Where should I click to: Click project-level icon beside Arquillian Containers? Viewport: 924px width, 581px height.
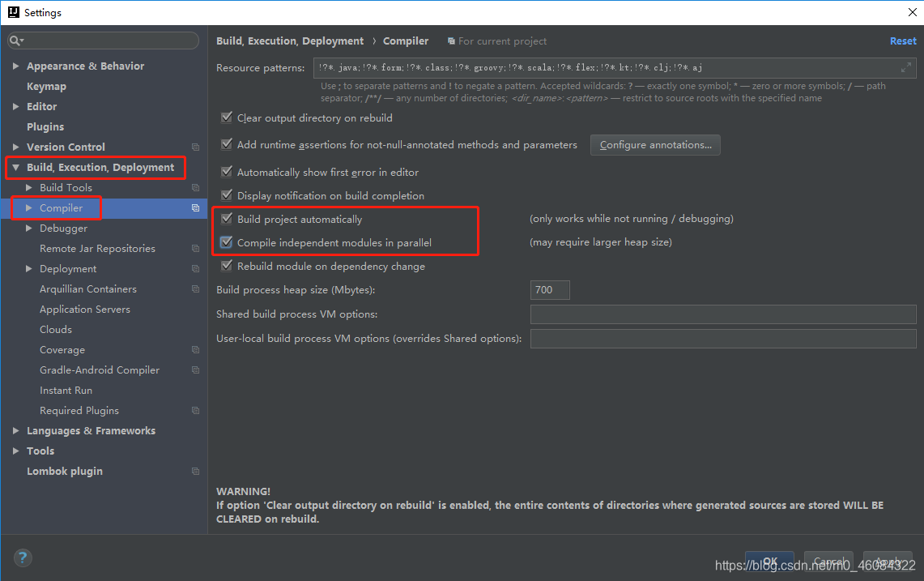[x=196, y=289]
